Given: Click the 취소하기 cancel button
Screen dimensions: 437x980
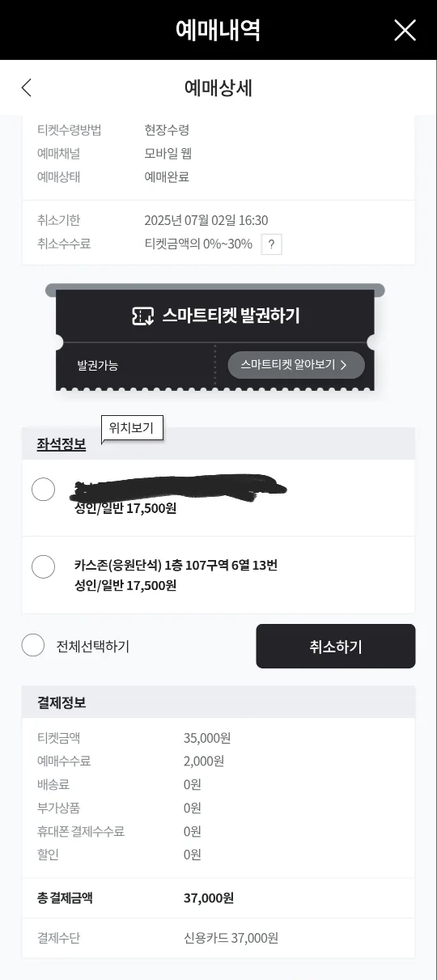Looking at the screenshot, I should pos(336,646).
